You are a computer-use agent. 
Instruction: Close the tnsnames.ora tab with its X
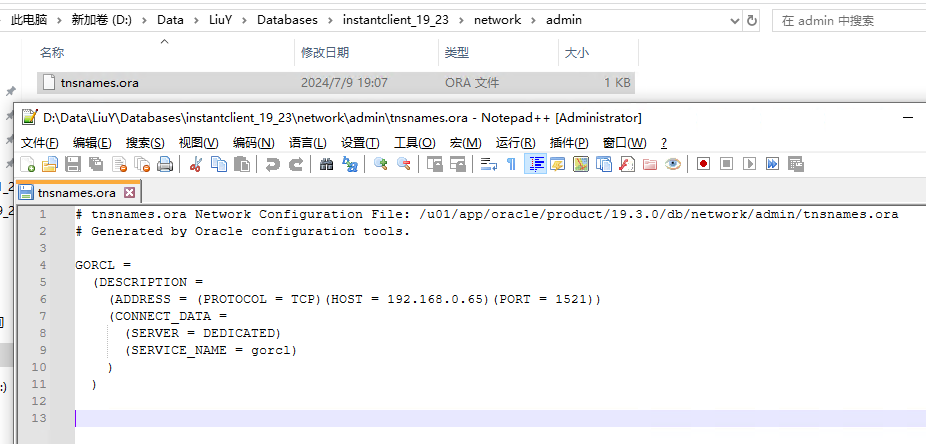(129, 192)
